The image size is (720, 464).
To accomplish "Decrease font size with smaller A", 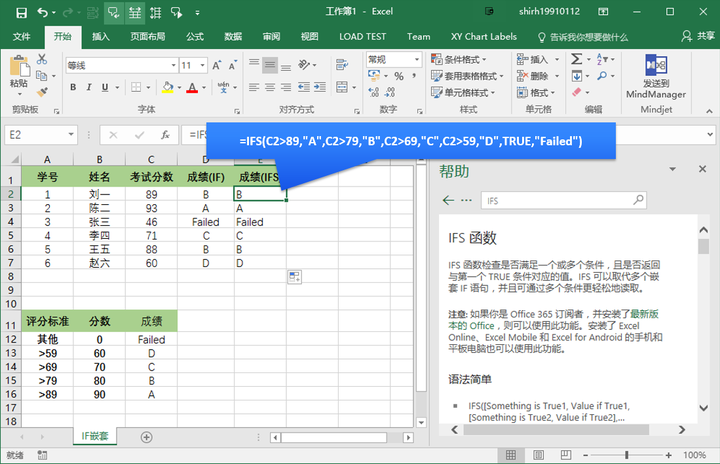I will [233, 66].
